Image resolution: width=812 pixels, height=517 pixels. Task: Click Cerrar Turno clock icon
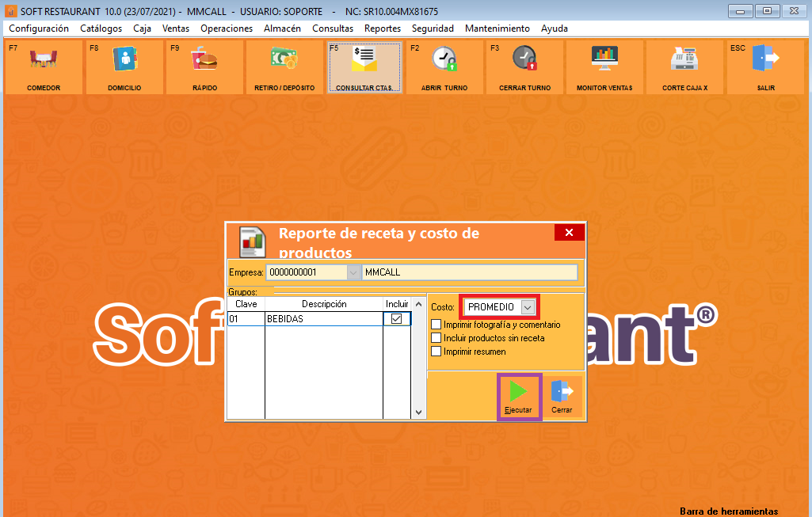(524, 59)
